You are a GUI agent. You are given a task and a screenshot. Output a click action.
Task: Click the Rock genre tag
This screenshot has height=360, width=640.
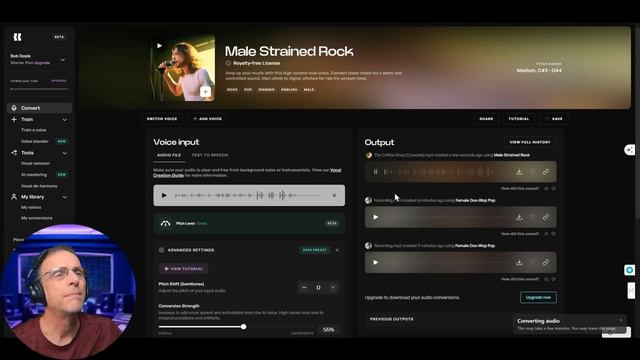point(232,89)
